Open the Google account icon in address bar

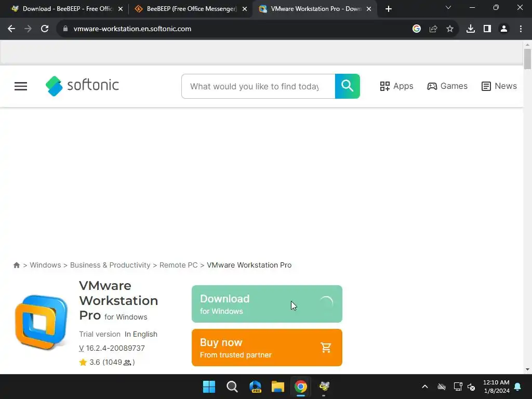point(417,29)
